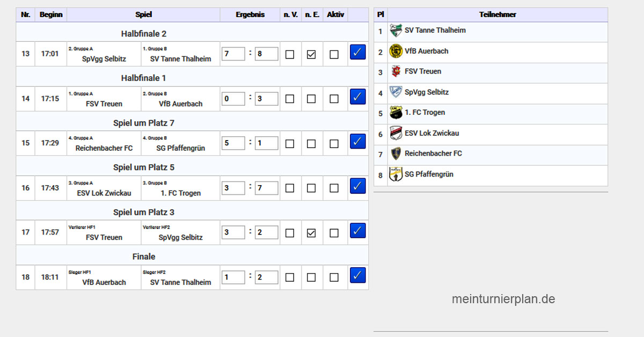Select the Ergebnis column header

[x=250, y=14]
